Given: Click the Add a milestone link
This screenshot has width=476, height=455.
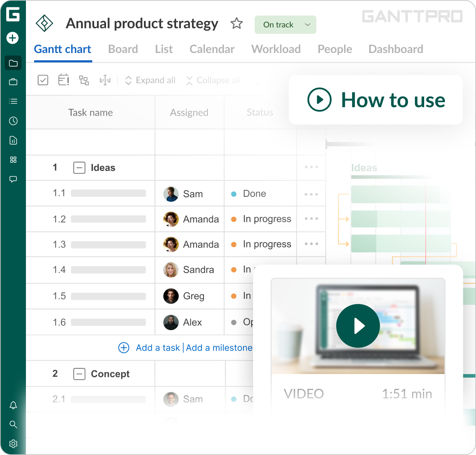Looking at the screenshot, I should pos(219,348).
